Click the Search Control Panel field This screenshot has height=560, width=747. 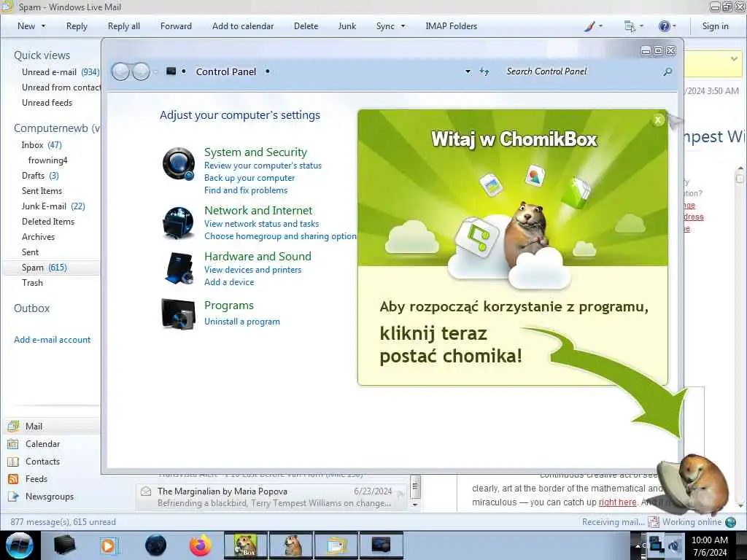(x=581, y=72)
